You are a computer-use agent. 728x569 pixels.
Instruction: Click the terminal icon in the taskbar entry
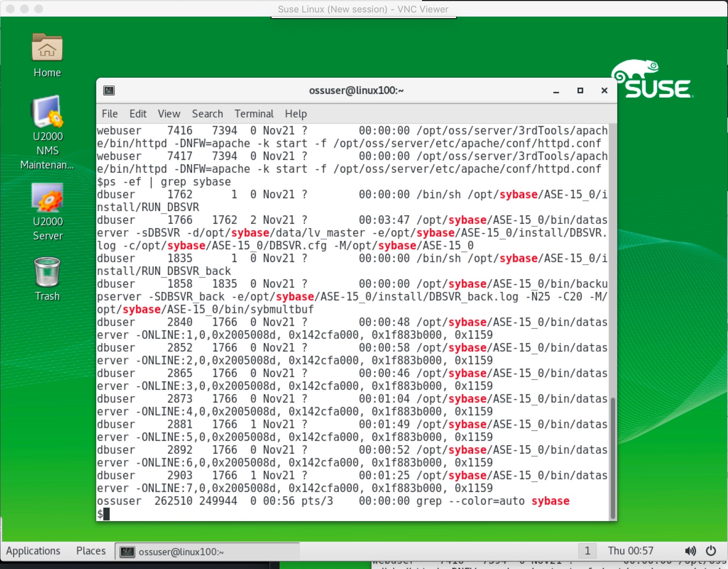coord(127,552)
